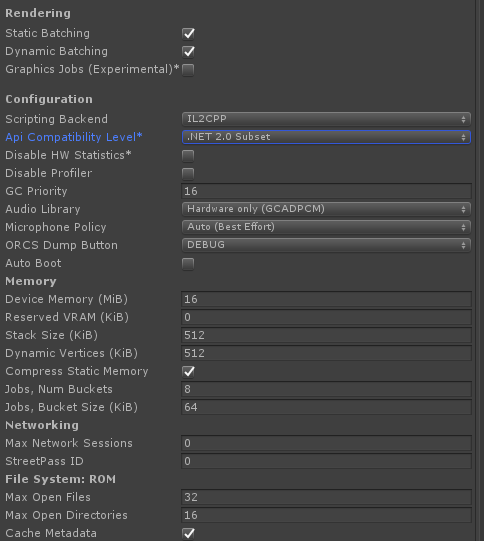Click the Max Open Directories label
484x541 pixels.
click(x=67, y=515)
